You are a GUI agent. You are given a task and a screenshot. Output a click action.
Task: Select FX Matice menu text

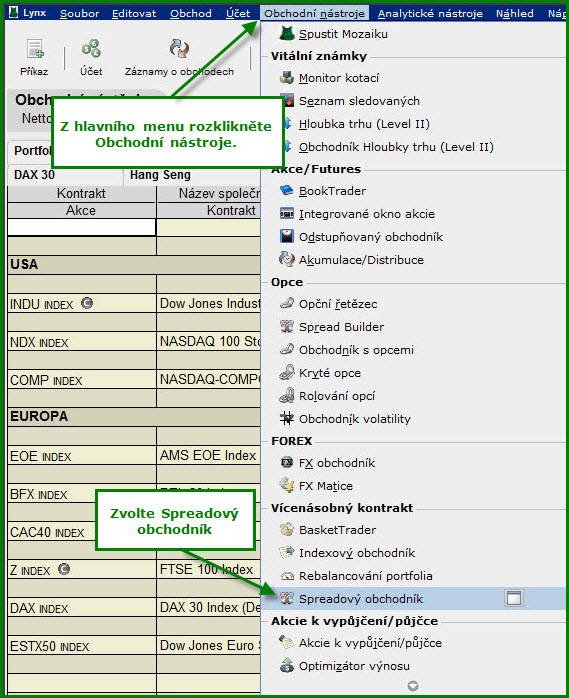coord(326,486)
